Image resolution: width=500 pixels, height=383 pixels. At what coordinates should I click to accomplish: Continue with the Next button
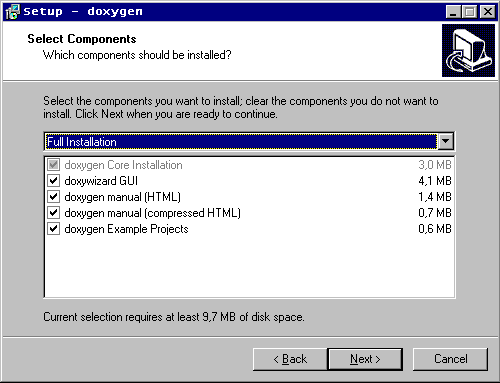tap(365, 359)
